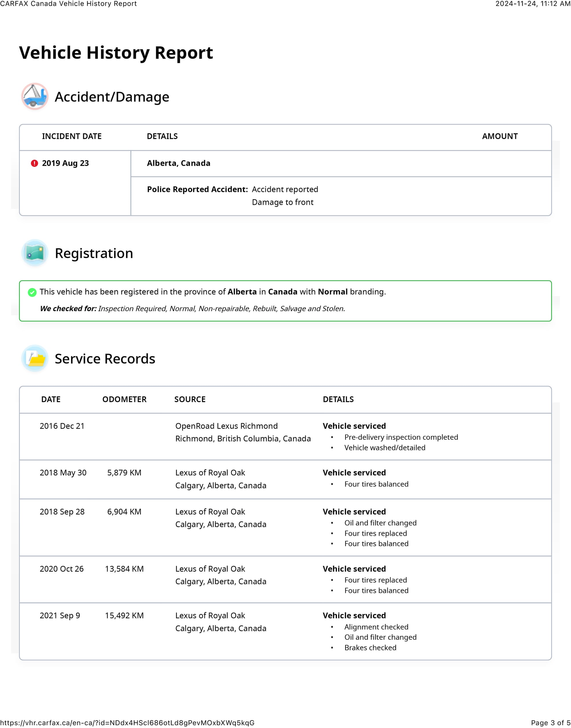Image resolution: width=571 pixels, height=728 pixels.
Task: Click the AMOUNT column header
Action: 499,136
